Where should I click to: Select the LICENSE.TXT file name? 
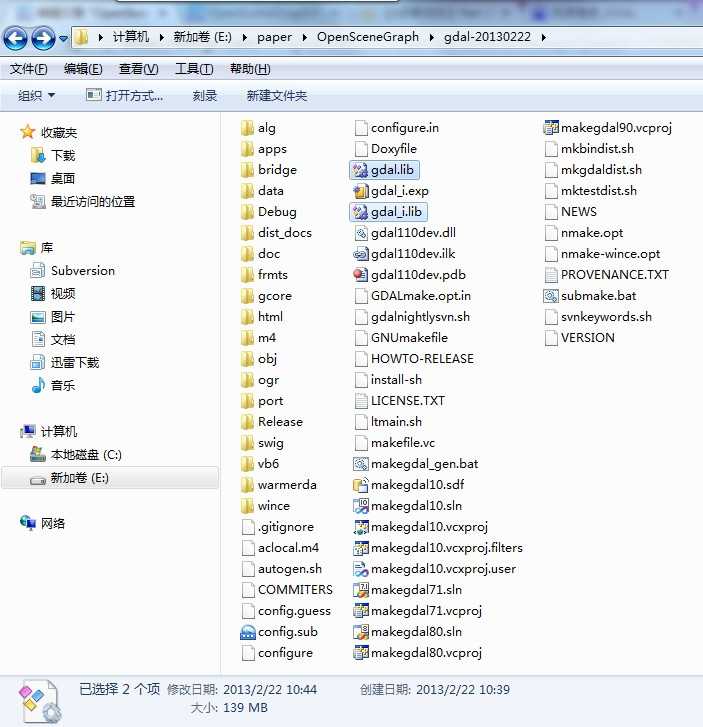pos(408,401)
